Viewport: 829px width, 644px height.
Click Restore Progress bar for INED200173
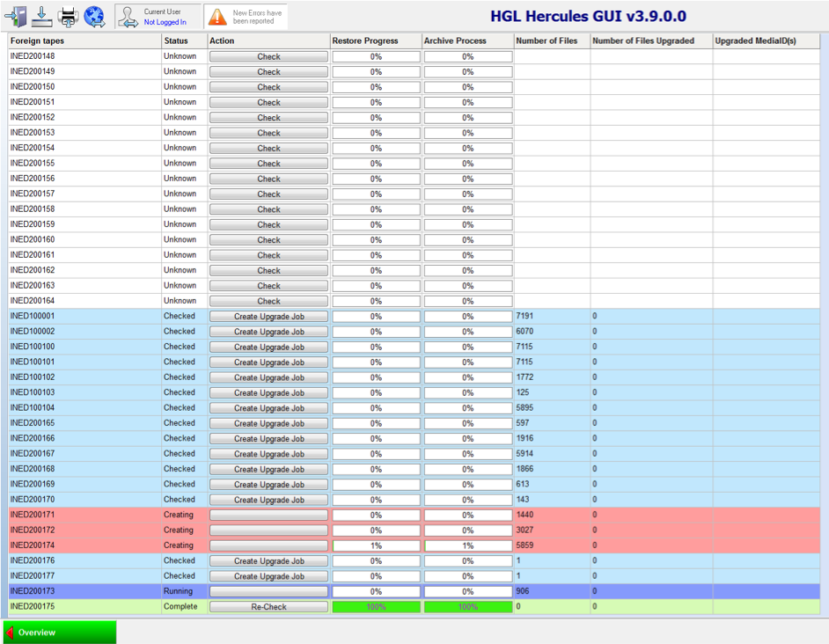[376, 591]
